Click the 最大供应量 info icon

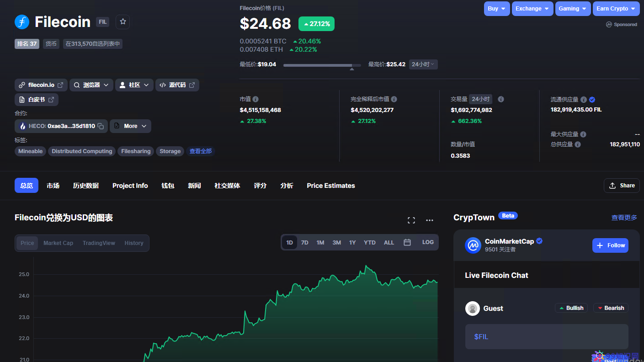click(x=583, y=134)
